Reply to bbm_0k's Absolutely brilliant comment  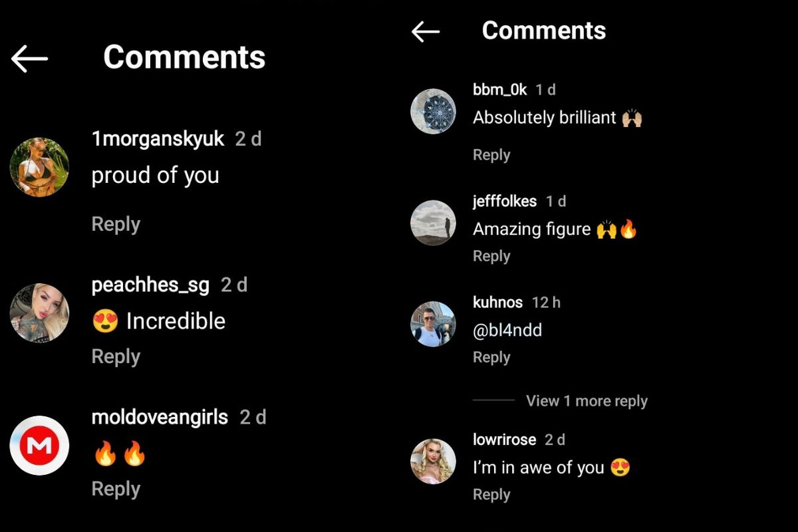491,155
